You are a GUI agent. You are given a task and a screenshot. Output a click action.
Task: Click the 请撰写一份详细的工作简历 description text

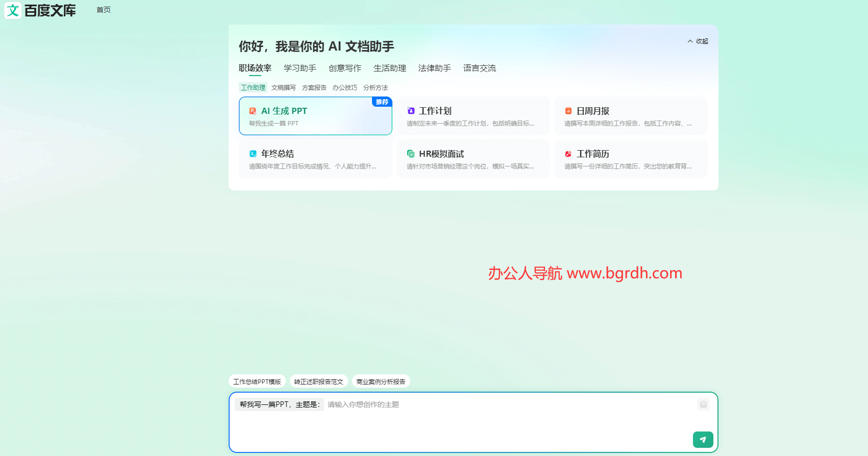pyautogui.click(x=628, y=166)
